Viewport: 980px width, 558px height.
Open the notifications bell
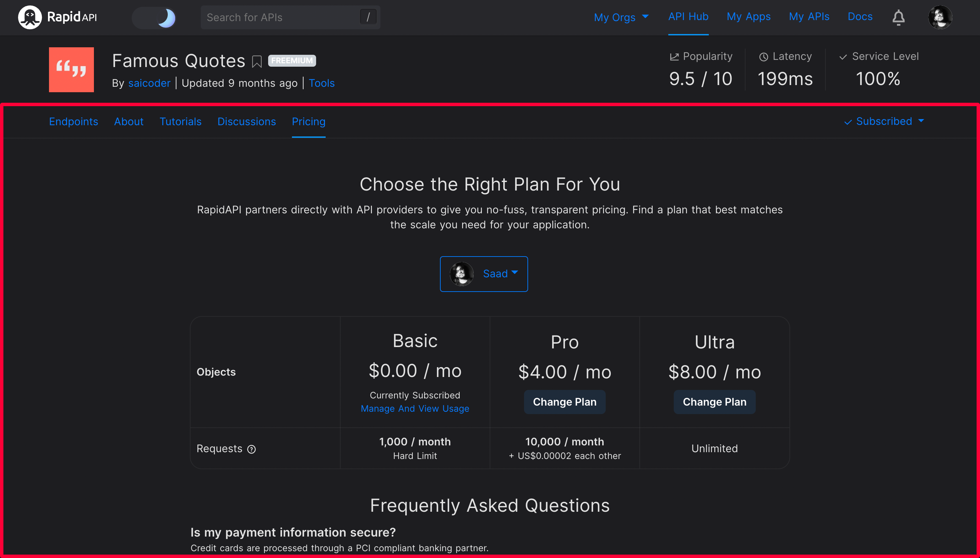(898, 18)
